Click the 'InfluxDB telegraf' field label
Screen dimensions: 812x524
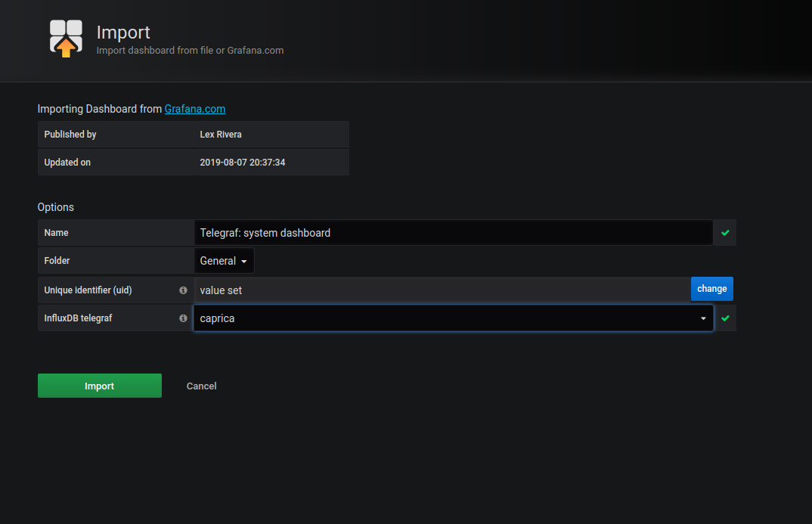coord(78,318)
